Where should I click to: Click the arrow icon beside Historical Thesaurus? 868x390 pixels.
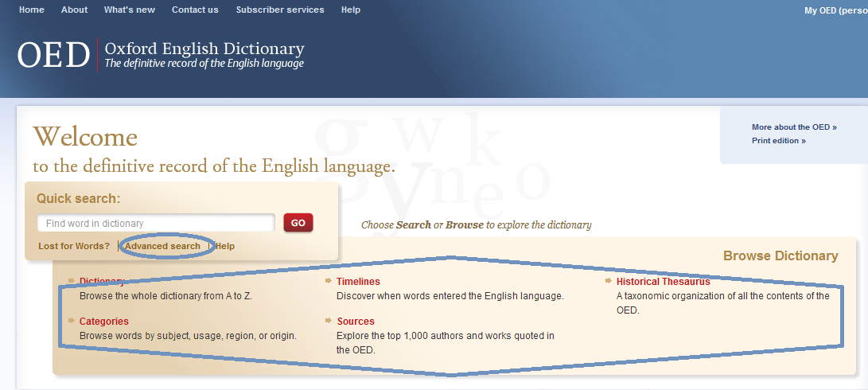609,280
